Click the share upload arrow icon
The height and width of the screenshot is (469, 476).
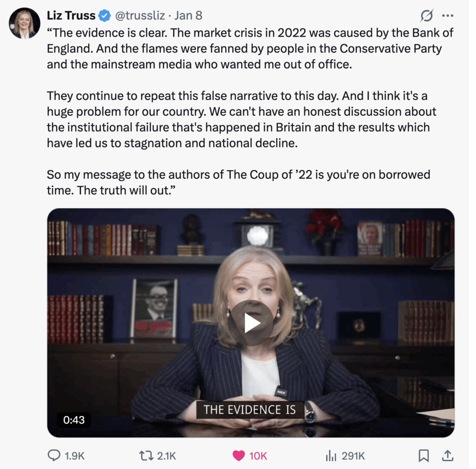coord(448,456)
